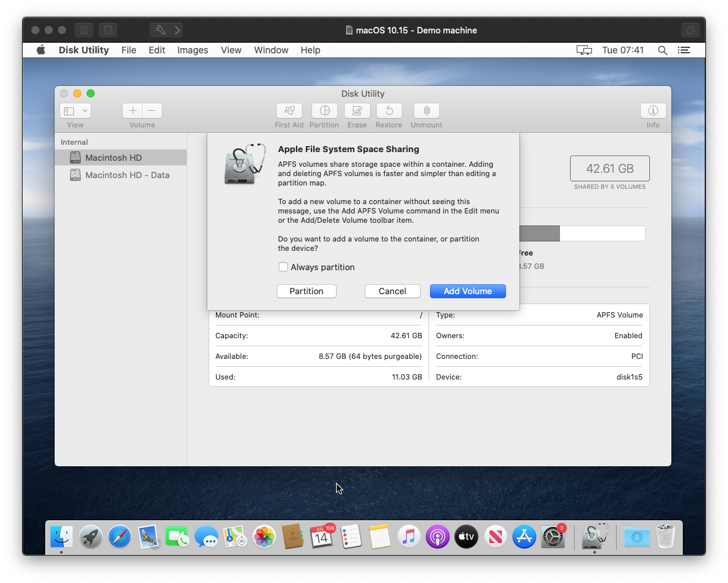Click the disk1s5 device value
This screenshot has width=728, height=583.
(629, 377)
